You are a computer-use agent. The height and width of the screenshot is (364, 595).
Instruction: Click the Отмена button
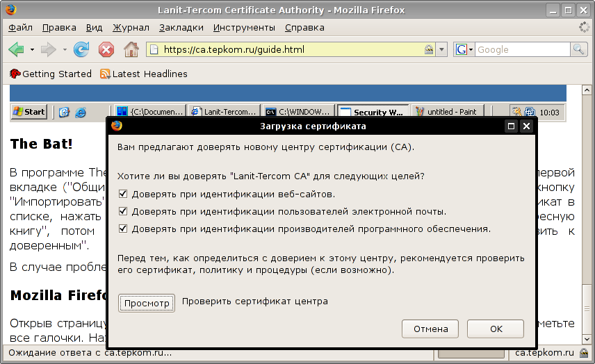[x=430, y=329]
